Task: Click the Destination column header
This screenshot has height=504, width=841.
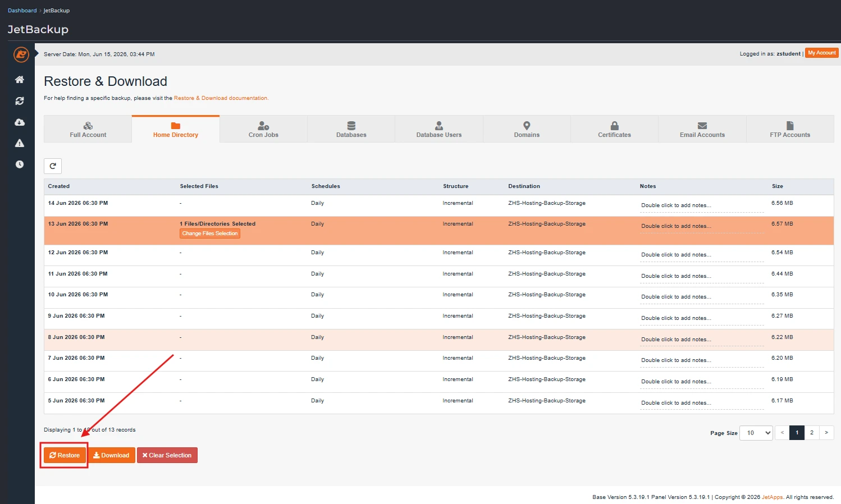Action: [524, 186]
